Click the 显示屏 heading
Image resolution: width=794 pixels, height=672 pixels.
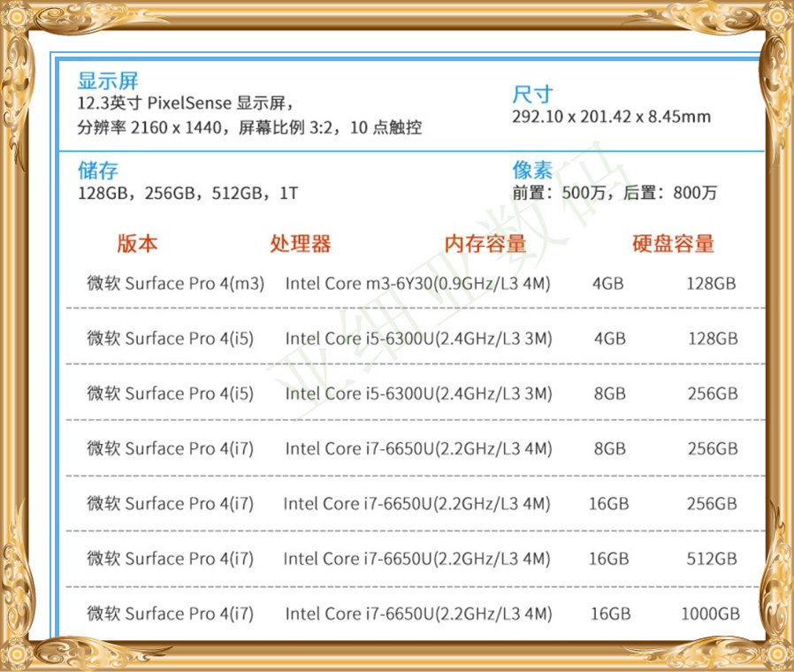[108, 80]
